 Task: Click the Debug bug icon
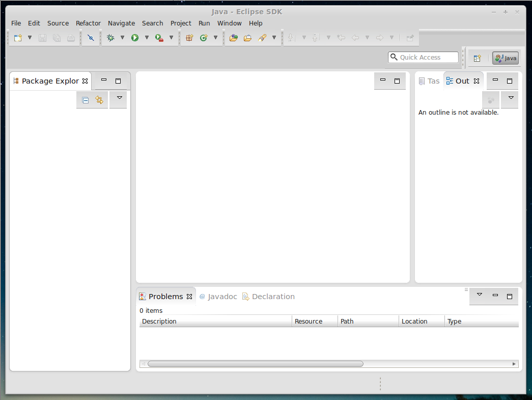pos(110,38)
